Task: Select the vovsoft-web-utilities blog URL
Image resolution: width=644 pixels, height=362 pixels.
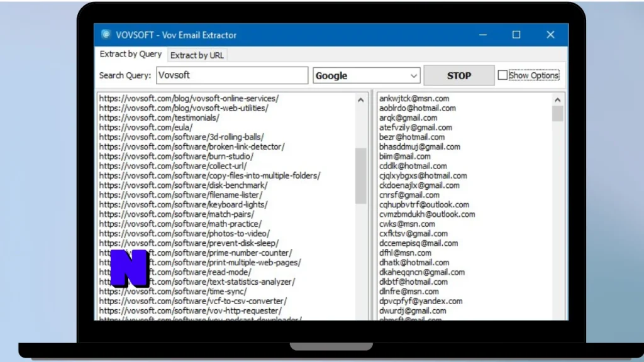Action: pyautogui.click(x=184, y=108)
